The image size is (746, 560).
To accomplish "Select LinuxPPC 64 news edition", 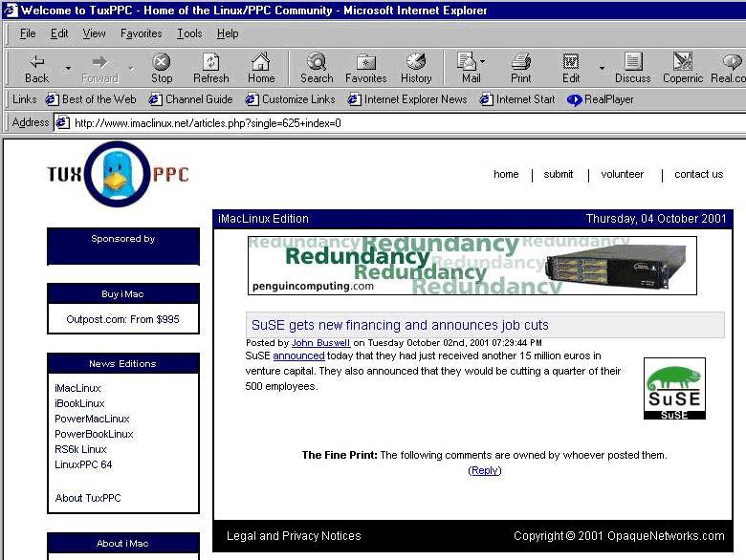I will coord(83,464).
